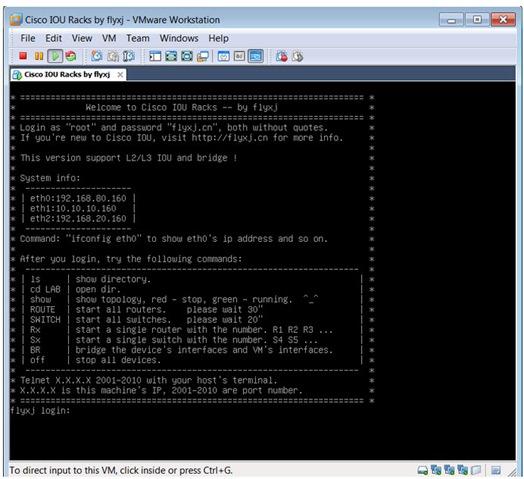Open the File menu

pyautogui.click(x=28, y=38)
